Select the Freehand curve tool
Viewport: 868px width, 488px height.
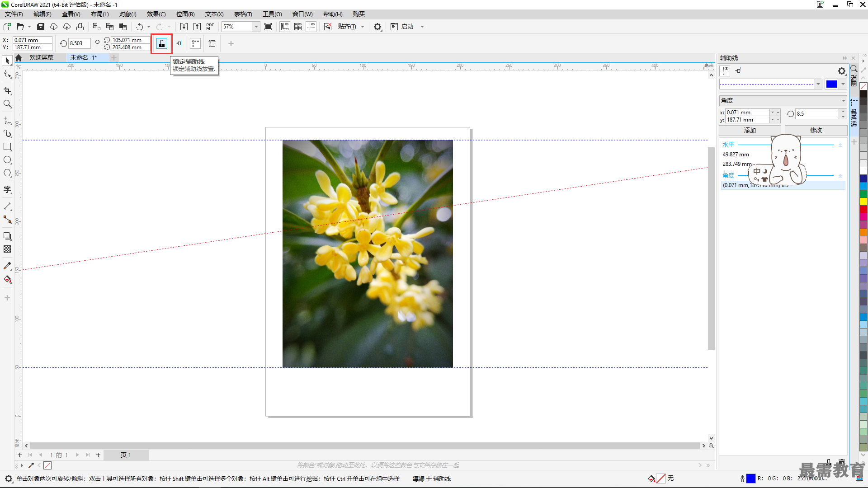(x=7, y=121)
